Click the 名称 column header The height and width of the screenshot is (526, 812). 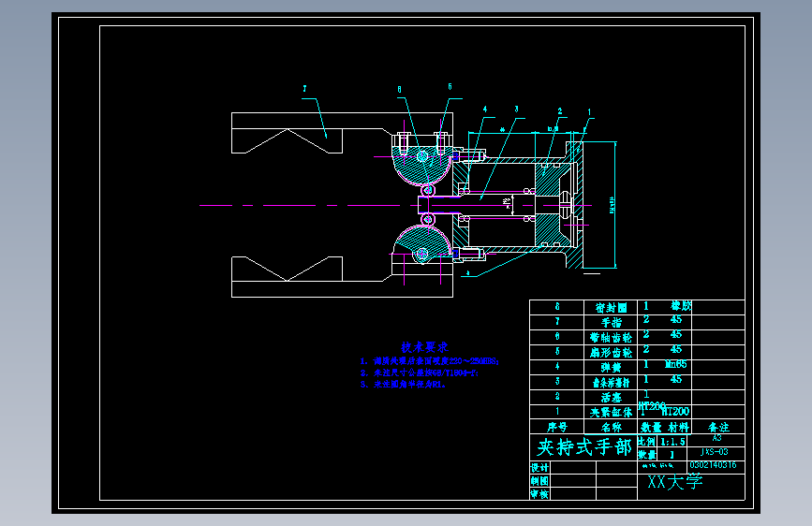(611, 427)
